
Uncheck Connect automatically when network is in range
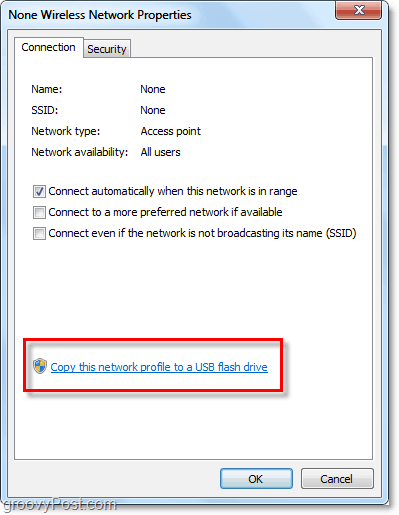(39, 191)
